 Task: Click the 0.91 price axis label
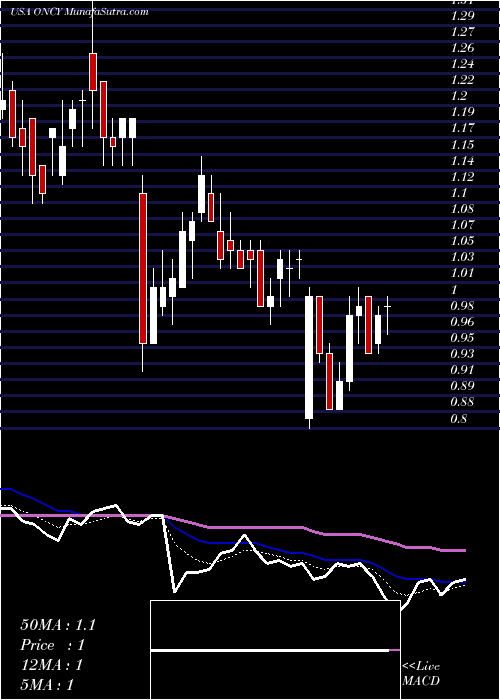point(462,370)
